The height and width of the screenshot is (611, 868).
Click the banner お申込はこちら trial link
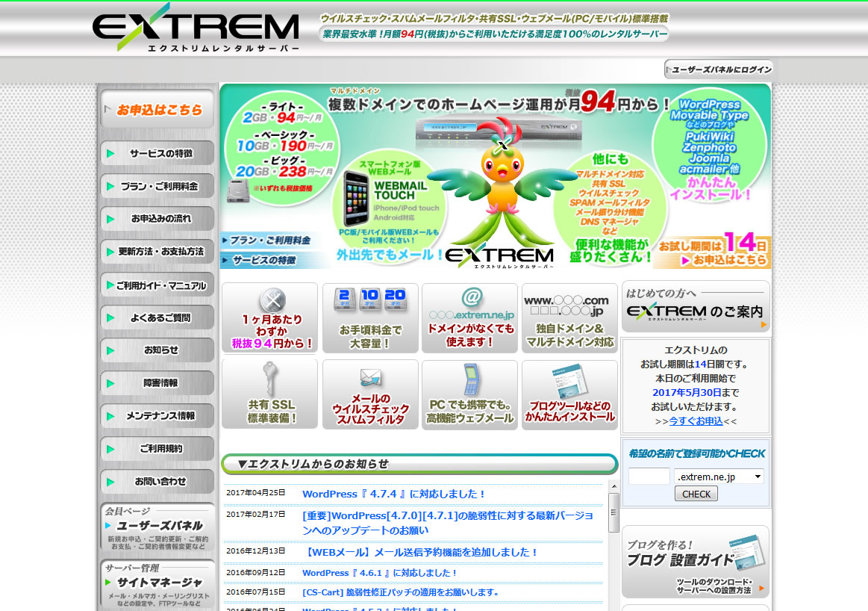(x=725, y=260)
